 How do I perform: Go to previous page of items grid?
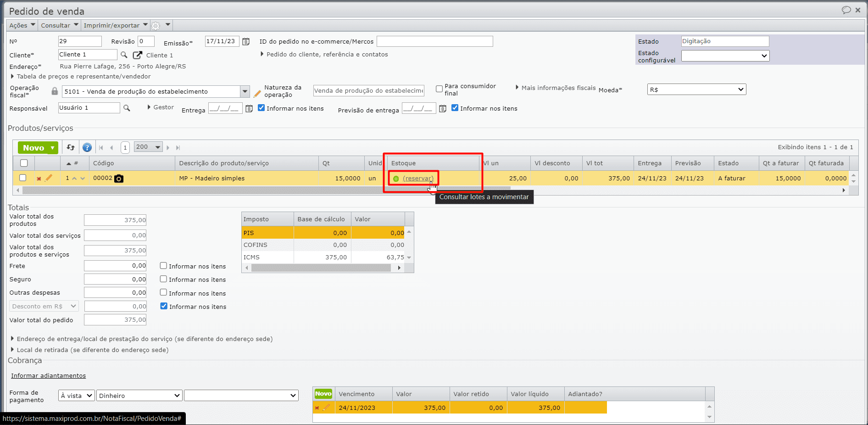pos(111,148)
